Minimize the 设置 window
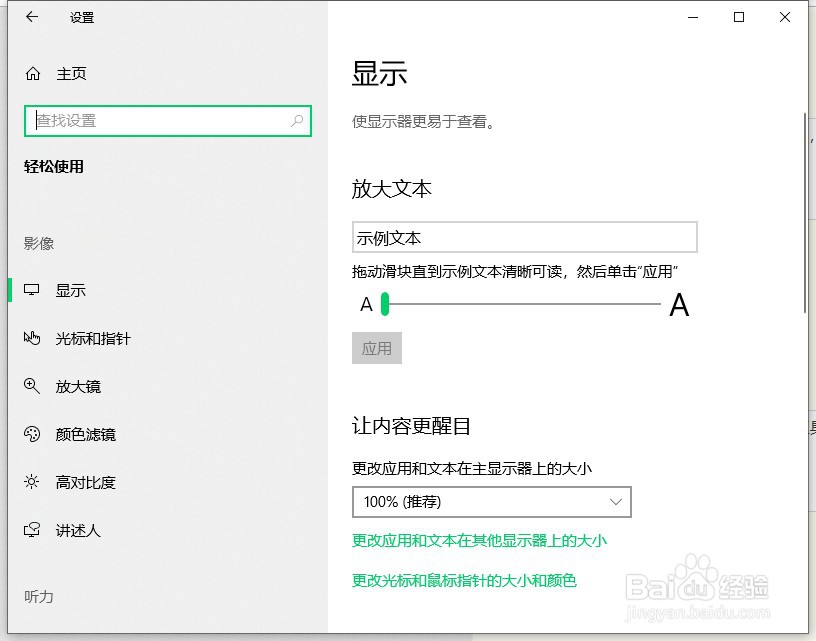816x641 pixels. pyautogui.click(x=693, y=17)
